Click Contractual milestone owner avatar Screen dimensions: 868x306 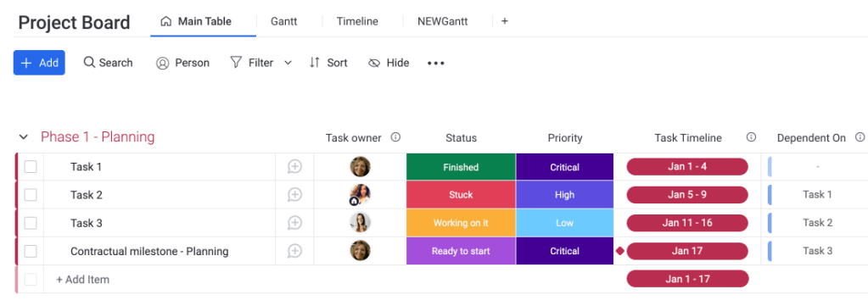pyautogui.click(x=360, y=251)
